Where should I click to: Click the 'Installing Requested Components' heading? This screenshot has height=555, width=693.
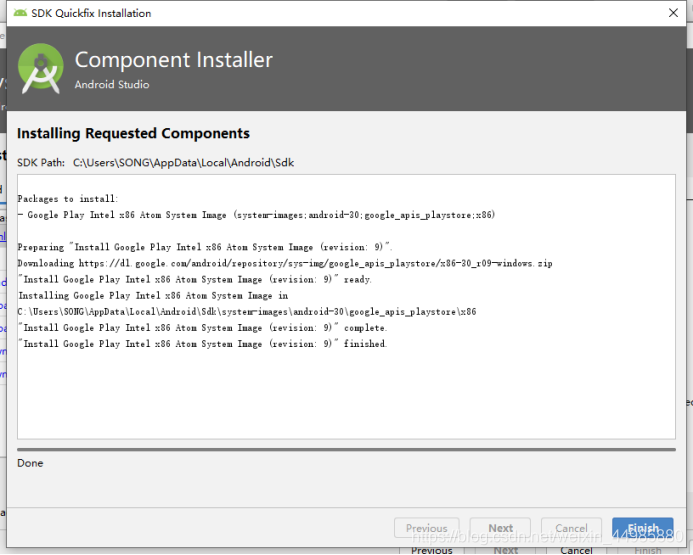pyautogui.click(x=133, y=133)
